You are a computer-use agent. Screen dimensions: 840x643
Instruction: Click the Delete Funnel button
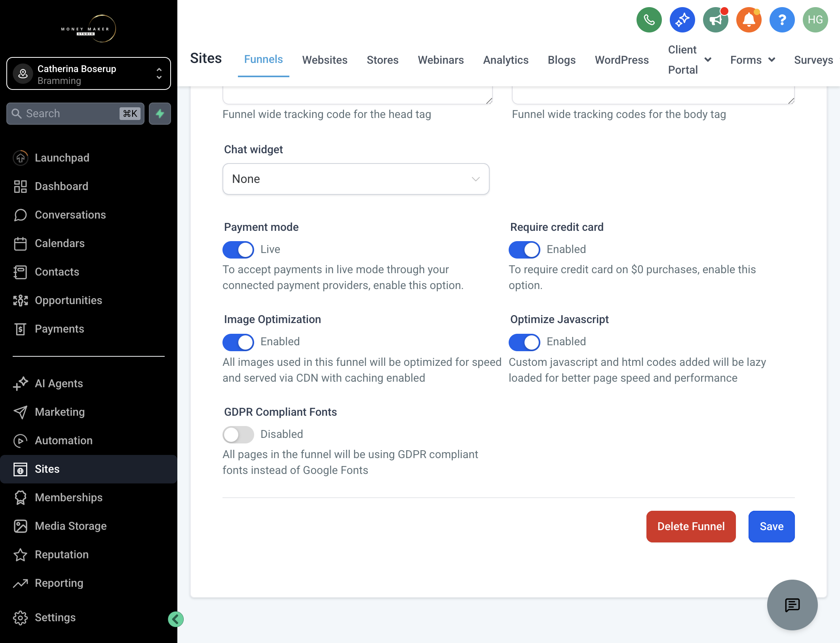[691, 527]
